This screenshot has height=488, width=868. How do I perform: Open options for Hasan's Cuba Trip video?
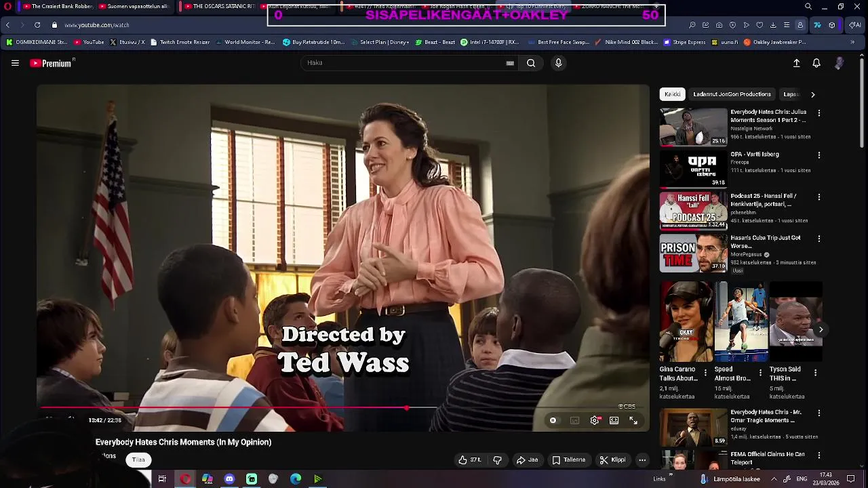coord(818,239)
